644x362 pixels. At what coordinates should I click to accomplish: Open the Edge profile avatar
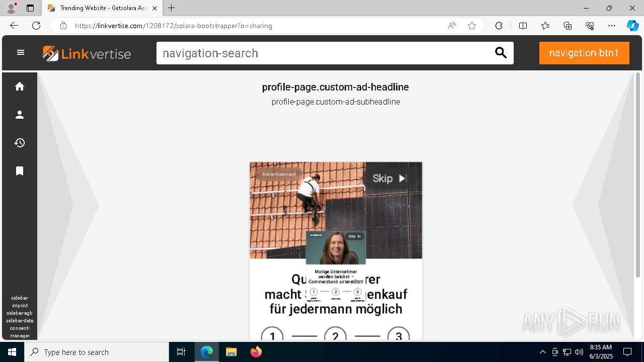(11, 8)
